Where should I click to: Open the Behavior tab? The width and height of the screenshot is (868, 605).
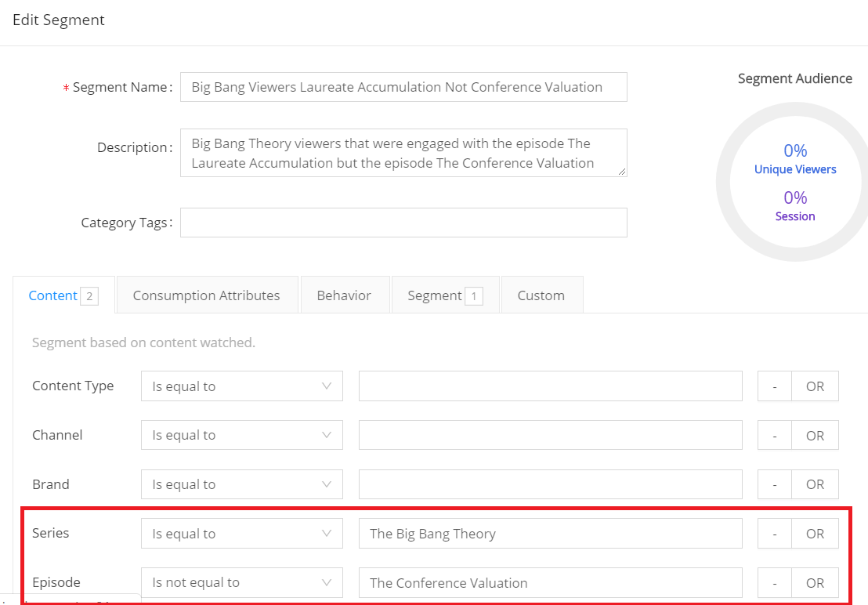345,295
